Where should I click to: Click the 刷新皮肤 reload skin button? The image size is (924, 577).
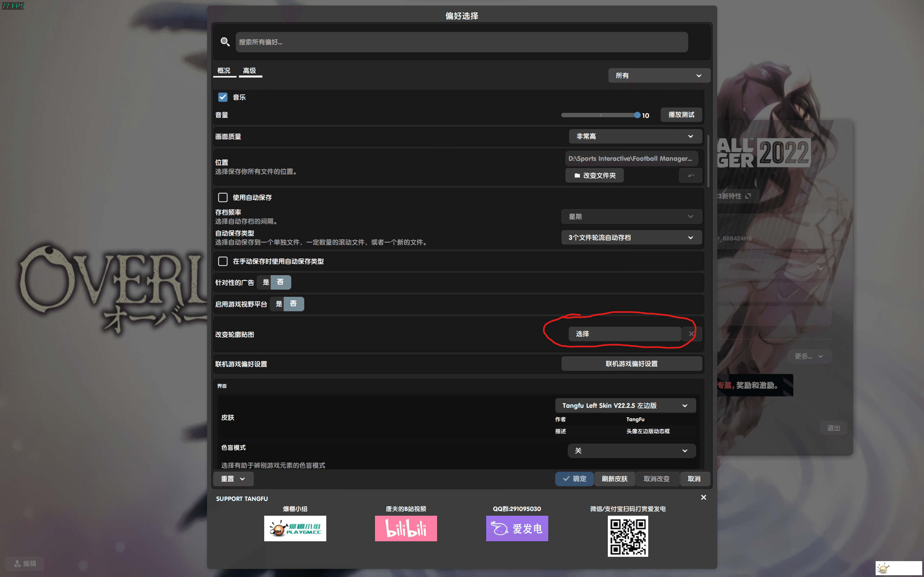pos(614,479)
